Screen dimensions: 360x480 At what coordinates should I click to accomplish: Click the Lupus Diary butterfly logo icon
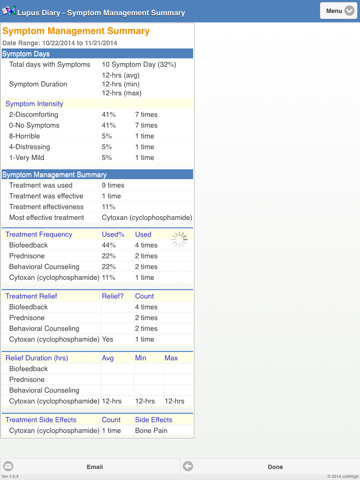[x=9, y=11]
